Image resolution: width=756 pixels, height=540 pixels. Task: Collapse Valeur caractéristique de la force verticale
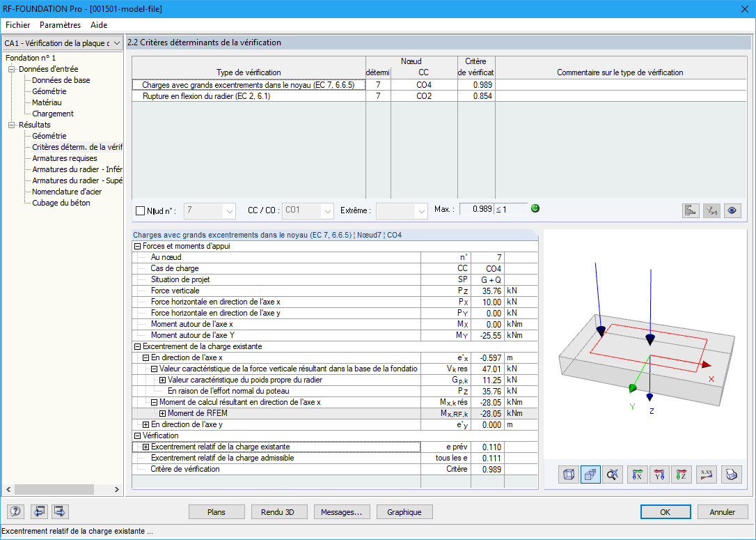pos(155,369)
